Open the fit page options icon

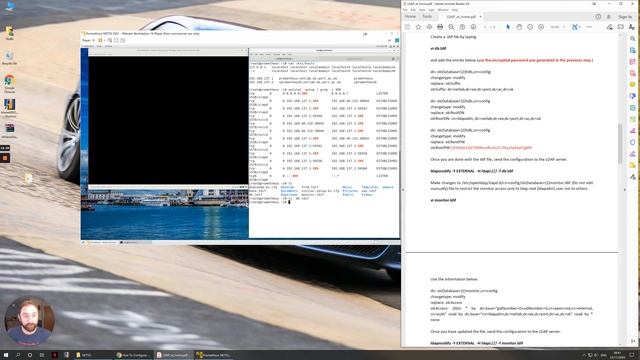pyautogui.click(x=576, y=27)
